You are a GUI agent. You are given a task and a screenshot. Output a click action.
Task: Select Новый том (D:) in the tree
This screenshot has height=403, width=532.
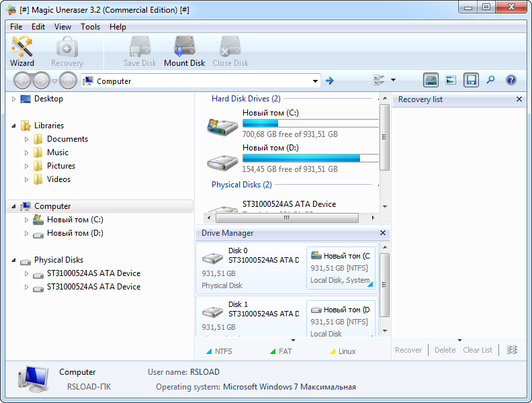[x=75, y=233]
